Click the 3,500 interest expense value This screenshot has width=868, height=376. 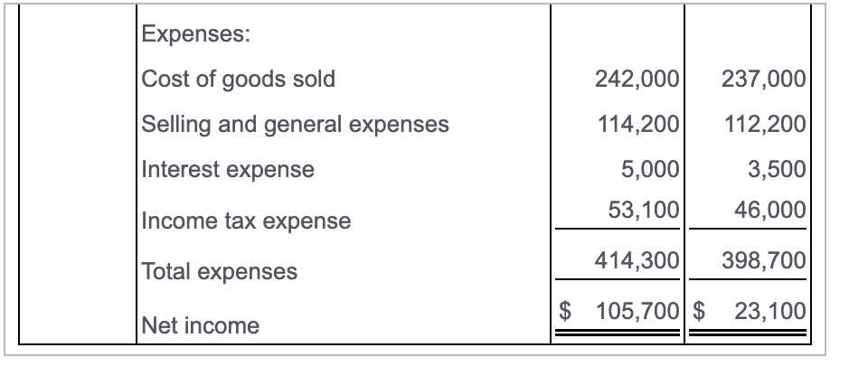pyautogui.click(x=777, y=169)
